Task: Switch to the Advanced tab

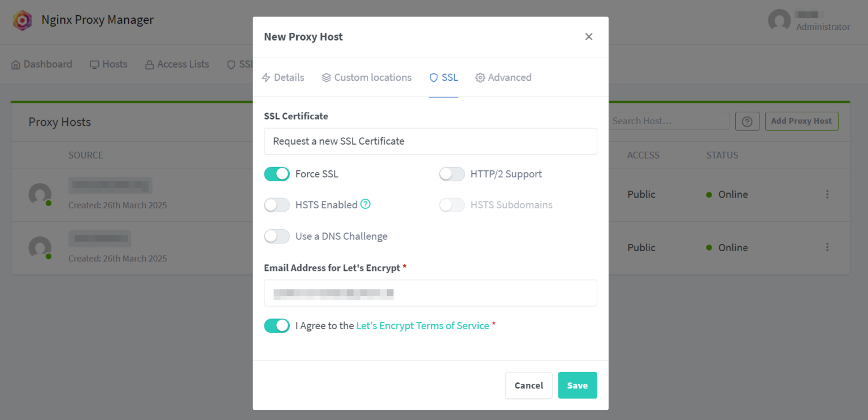Action: 503,77
